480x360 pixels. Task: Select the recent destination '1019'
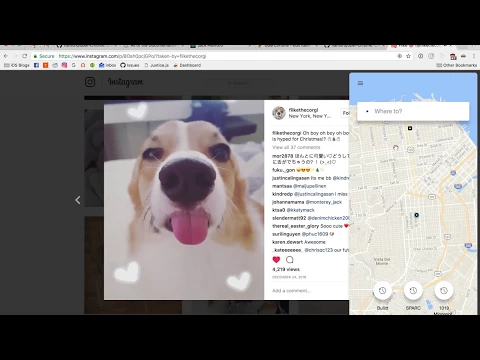click(444, 291)
